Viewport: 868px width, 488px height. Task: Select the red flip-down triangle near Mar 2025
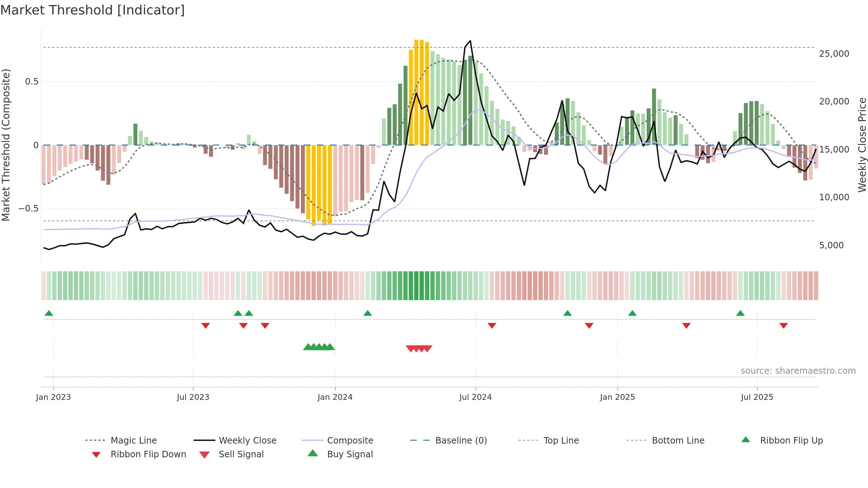pyautogui.click(x=686, y=326)
